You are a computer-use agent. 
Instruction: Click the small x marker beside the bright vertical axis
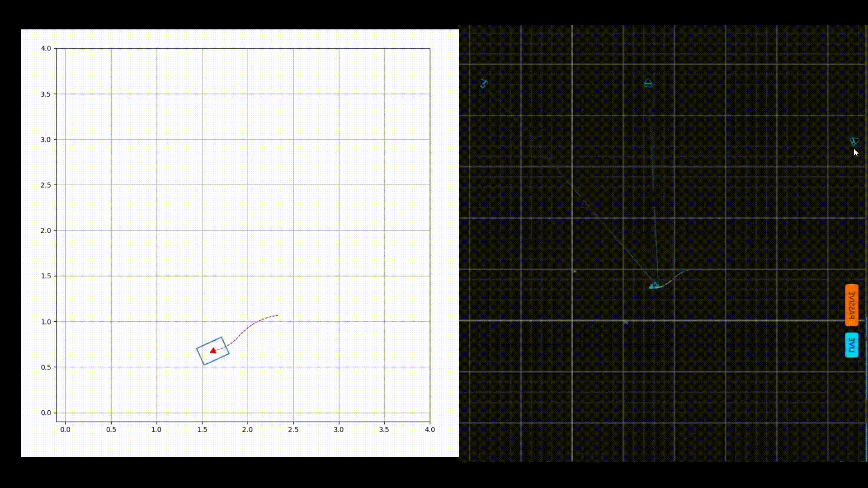(575, 271)
